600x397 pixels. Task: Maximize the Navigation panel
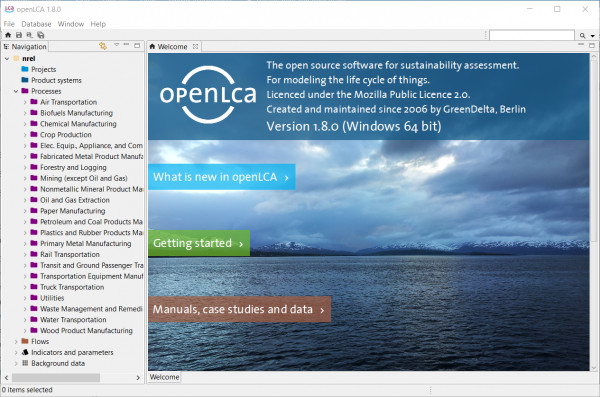[x=137, y=46]
